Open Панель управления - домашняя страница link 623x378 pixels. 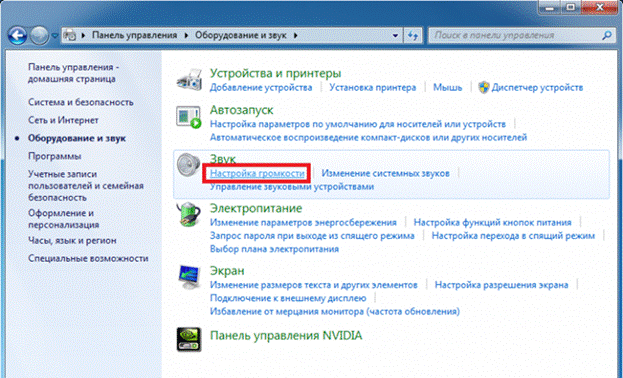coord(73,73)
